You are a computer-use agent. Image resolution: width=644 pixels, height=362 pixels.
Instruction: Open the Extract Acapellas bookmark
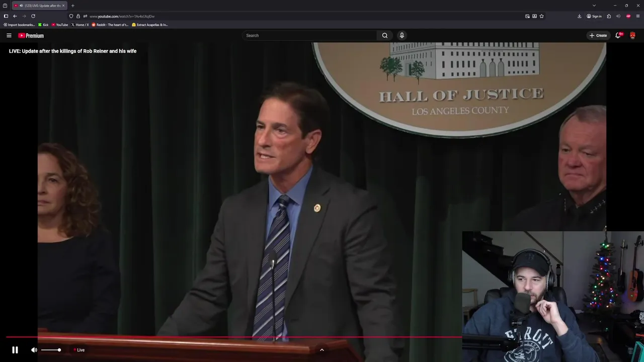[150, 25]
